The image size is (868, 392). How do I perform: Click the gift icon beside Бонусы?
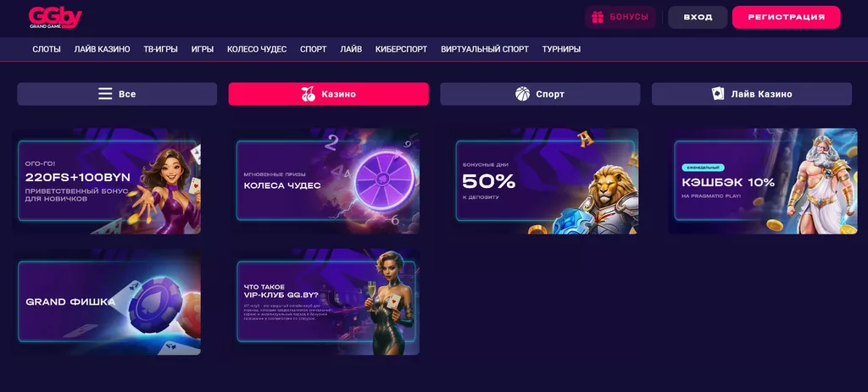pyautogui.click(x=598, y=17)
